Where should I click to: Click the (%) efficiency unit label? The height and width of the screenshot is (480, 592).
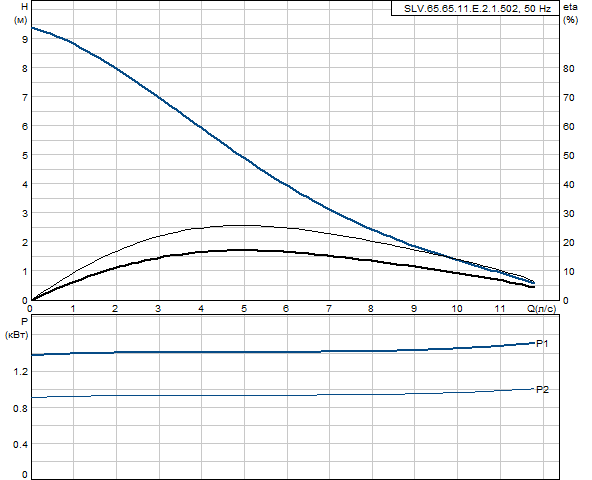tap(570, 20)
